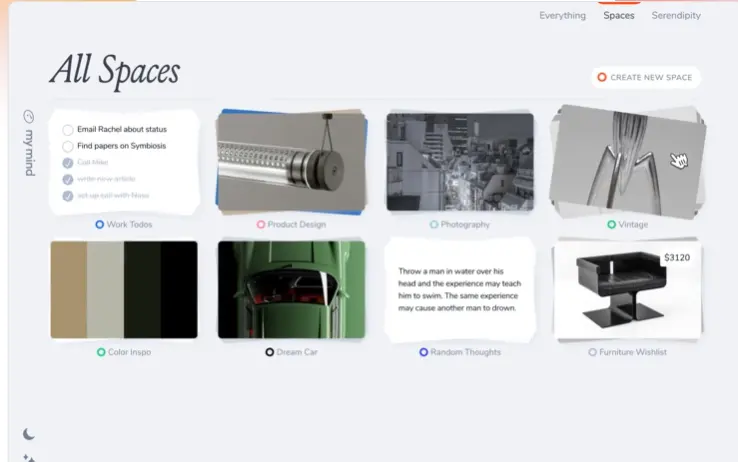Open the Dream Car space label
This screenshot has height=462, width=738.
pos(297,352)
